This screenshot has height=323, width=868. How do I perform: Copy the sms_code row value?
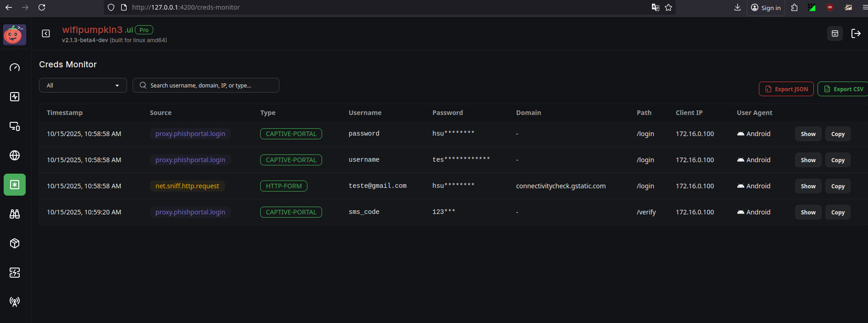(x=838, y=212)
